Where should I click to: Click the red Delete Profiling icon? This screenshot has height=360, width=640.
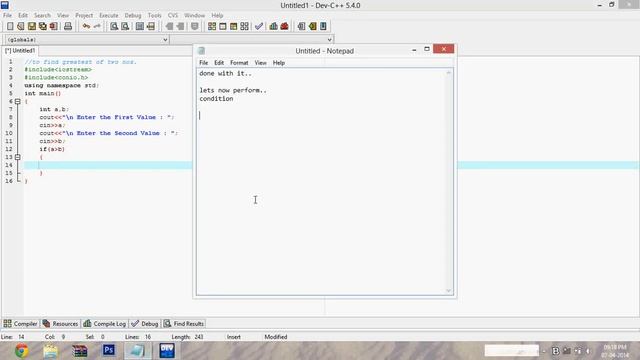coord(284,26)
